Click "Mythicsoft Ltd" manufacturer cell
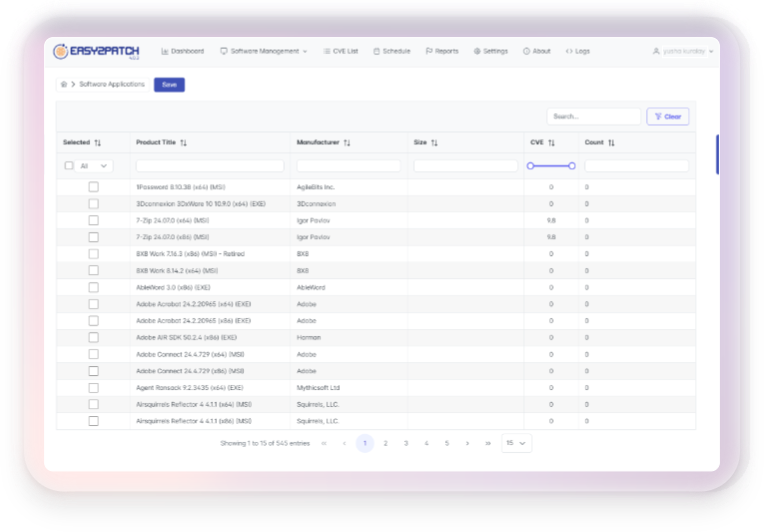Screen dimensions: 764x532 [318, 388]
